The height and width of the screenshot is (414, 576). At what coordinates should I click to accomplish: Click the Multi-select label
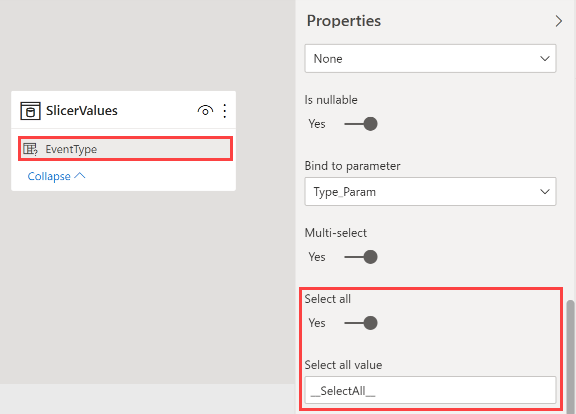(336, 233)
